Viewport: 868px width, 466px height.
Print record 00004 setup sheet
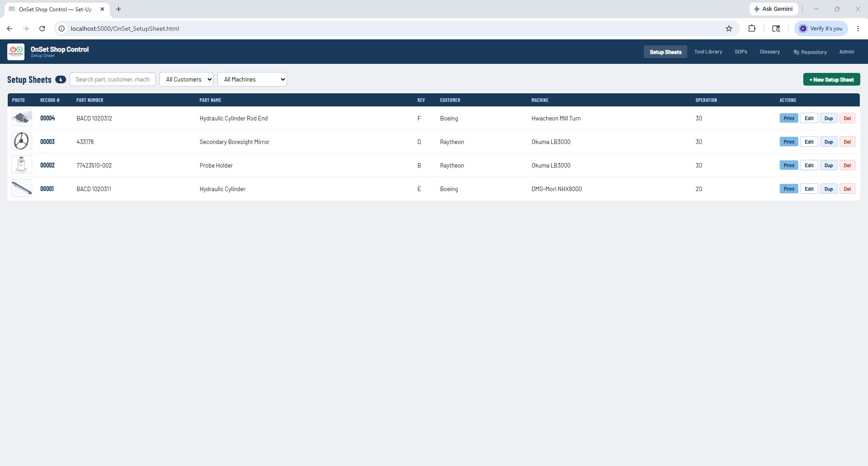tap(789, 118)
